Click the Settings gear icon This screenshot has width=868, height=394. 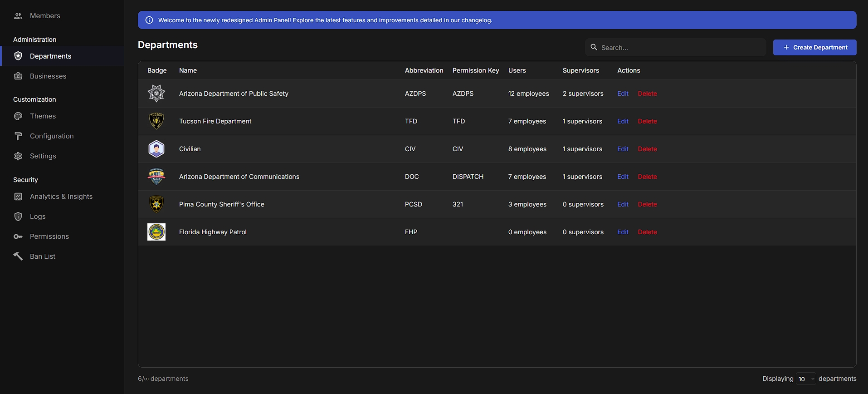coord(18,156)
